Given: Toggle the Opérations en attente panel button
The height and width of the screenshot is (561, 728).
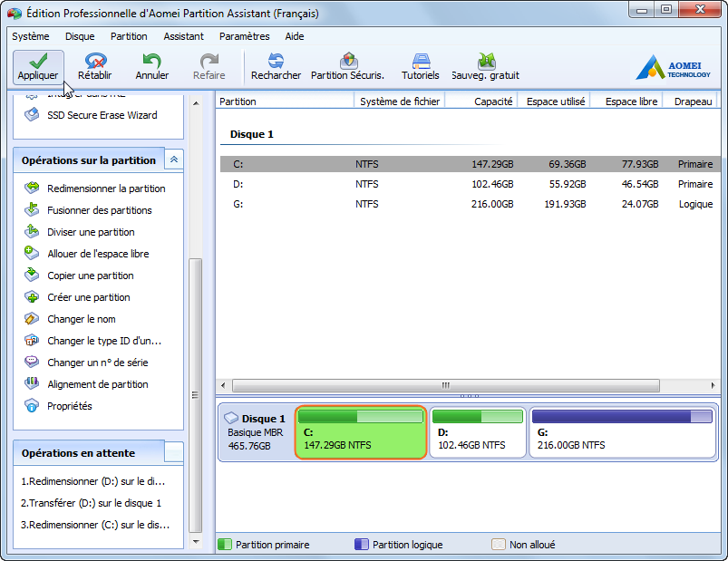Looking at the screenshot, I should click(x=174, y=452).
